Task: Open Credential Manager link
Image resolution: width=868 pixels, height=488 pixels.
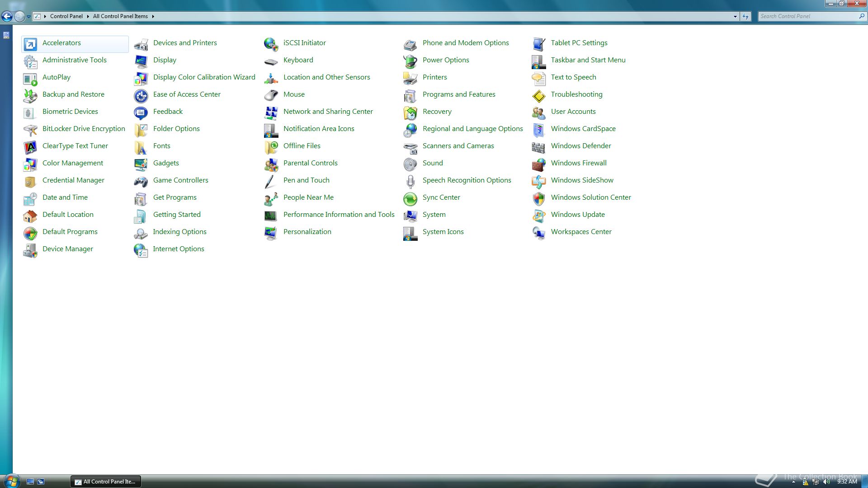Action: click(73, 180)
